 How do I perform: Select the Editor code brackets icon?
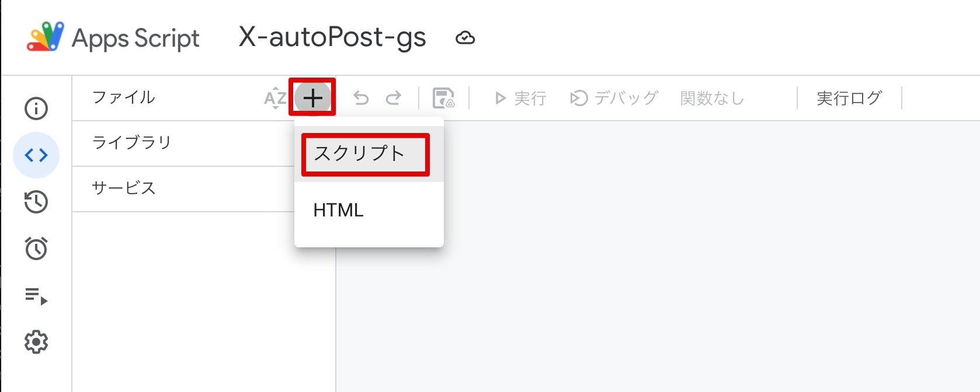pos(36,155)
